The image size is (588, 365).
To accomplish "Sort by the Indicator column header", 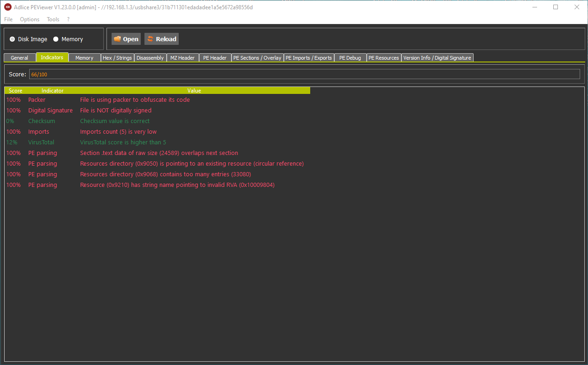I will 52,91.
